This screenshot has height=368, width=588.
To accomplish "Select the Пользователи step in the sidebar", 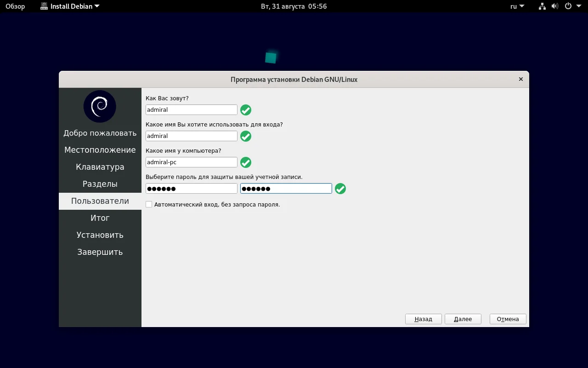I will [x=100, y=201].
